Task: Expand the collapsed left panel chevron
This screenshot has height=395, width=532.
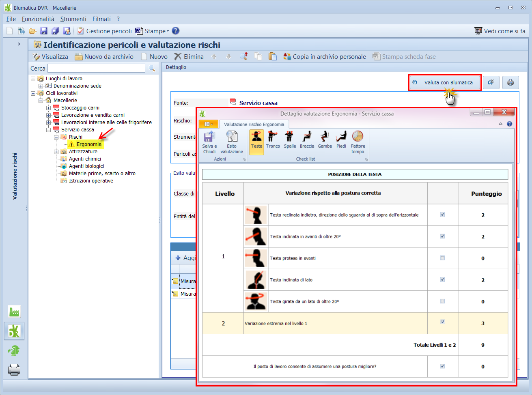Action: point(19,44)
